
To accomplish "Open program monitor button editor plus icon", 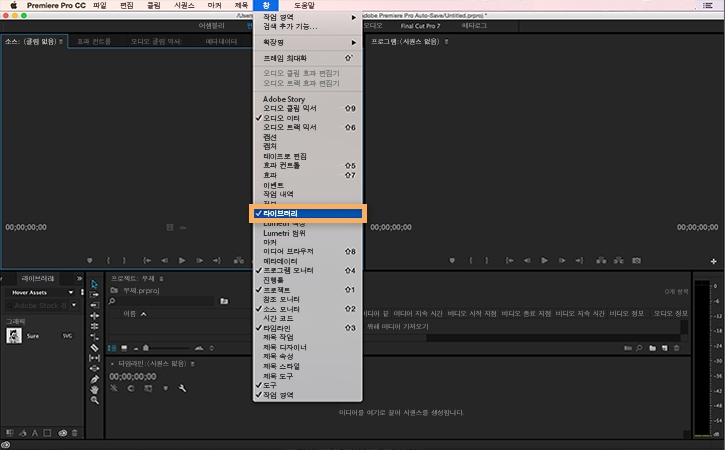I will pos(713,261).
